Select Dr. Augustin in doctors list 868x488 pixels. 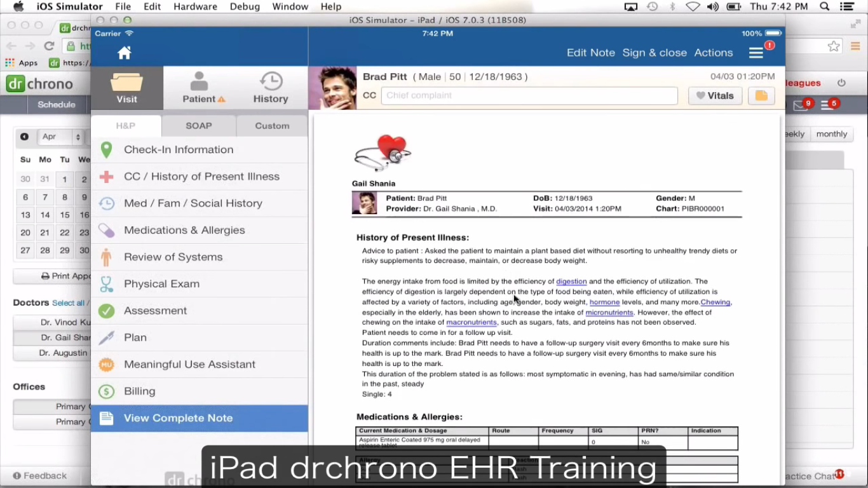(52, 353)
